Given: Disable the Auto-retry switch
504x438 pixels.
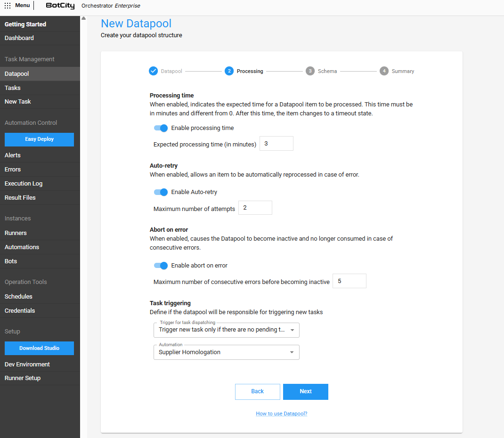Looking at the screenshot, I should [161, 192].
